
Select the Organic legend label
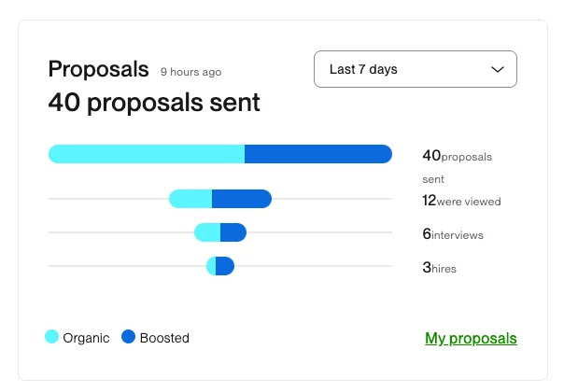[x=86, y=338]
